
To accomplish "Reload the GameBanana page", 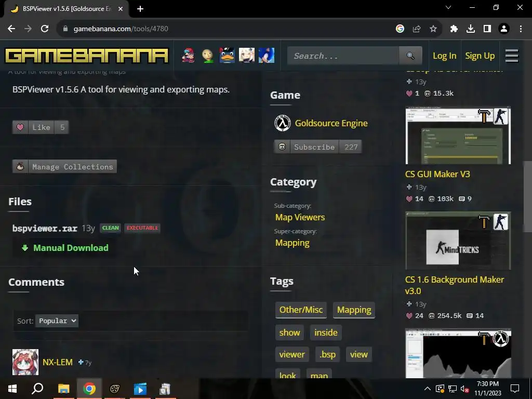I will [x=45, y=29].
